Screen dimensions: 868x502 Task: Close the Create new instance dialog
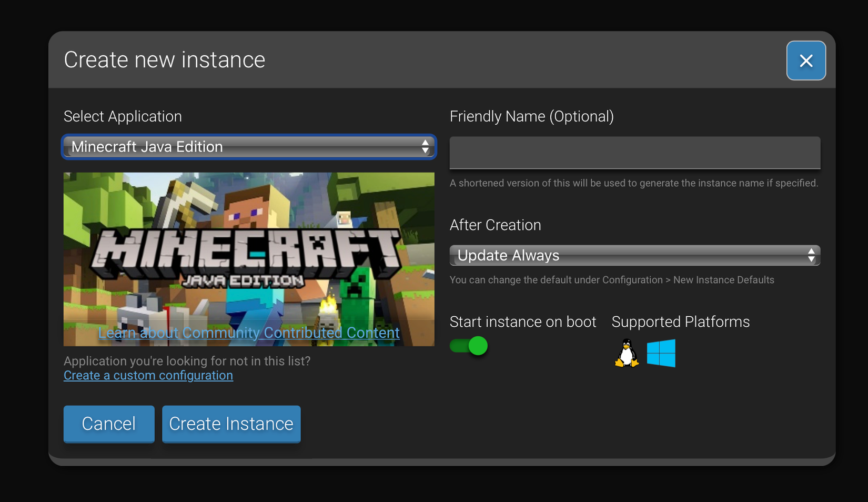click(805, 61)
